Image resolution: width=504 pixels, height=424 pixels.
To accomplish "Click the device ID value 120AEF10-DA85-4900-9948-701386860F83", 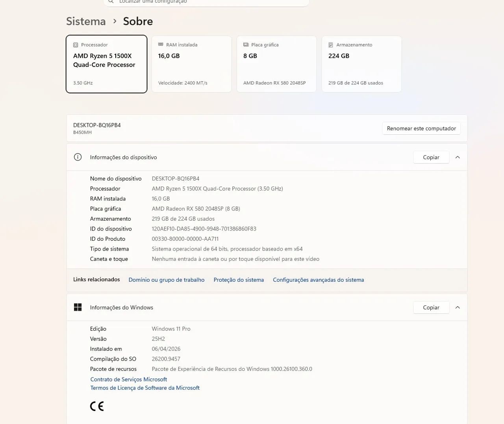I will click(204, 229).
